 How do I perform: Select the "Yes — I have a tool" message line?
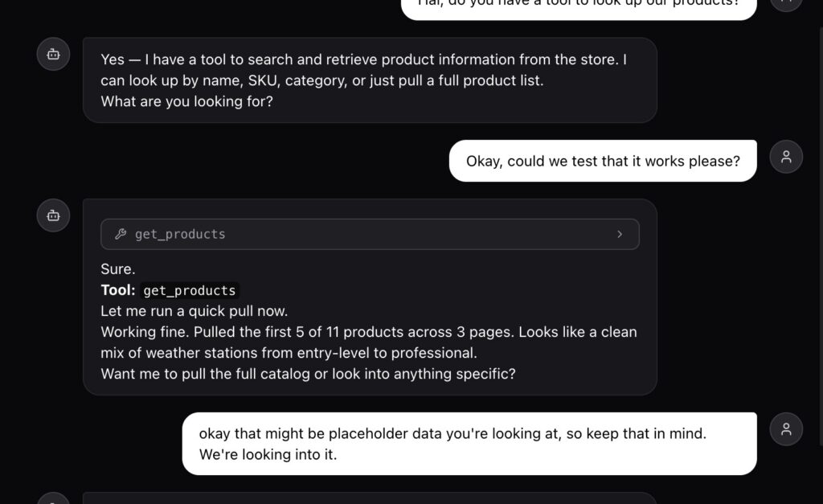coord(363,59)
